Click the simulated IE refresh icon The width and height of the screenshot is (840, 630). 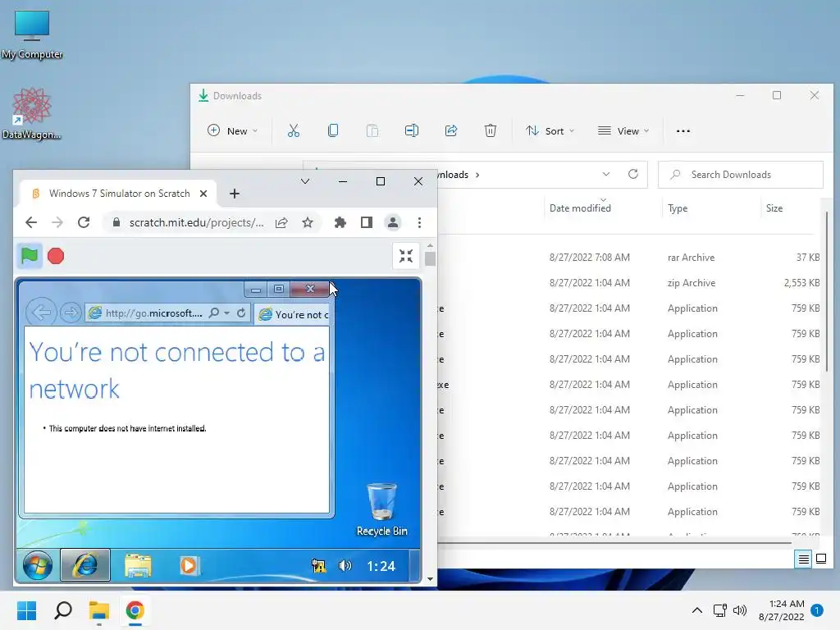tap(241, 313)
